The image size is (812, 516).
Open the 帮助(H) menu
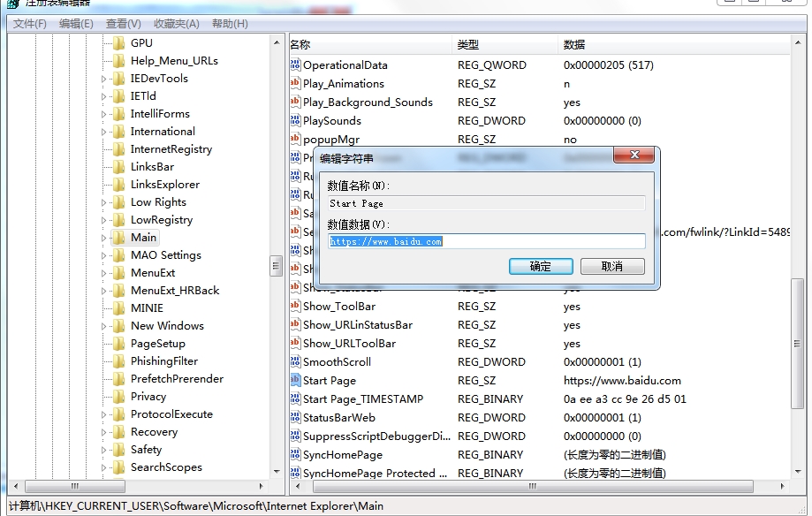pos(230,24)
